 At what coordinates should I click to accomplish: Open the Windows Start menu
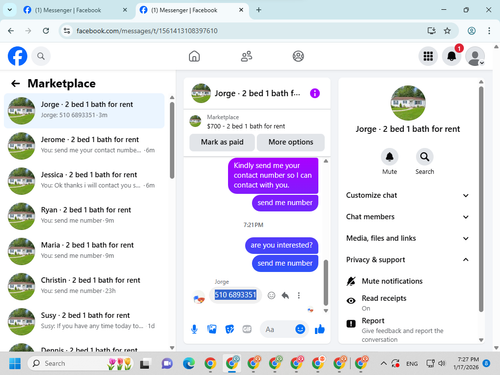15,363
